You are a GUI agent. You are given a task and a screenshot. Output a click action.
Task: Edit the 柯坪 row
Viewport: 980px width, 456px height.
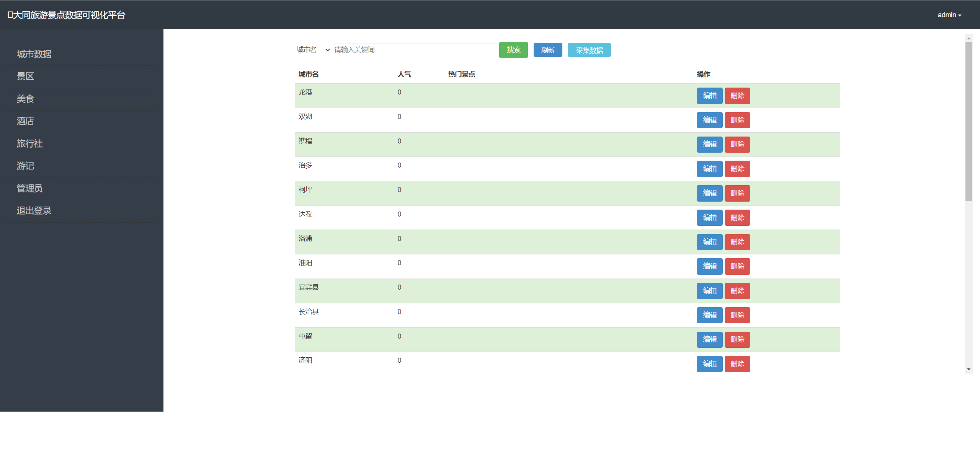pyautogui.click(x=709, y=193)
